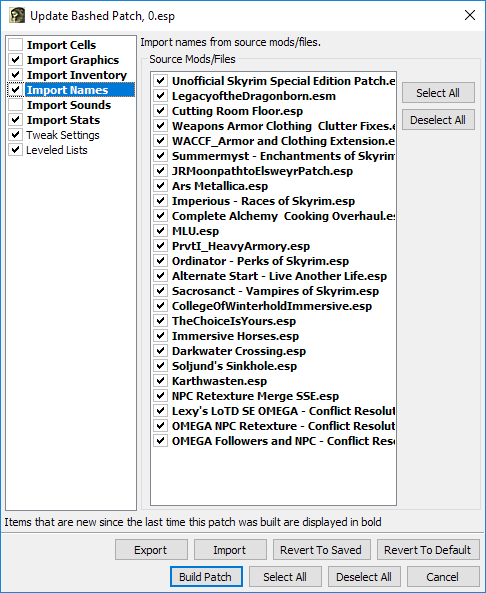
Task: Uncheck Unofficial Skyrim Special Edition Patch checkbox
Action: [x=160, y=81]
